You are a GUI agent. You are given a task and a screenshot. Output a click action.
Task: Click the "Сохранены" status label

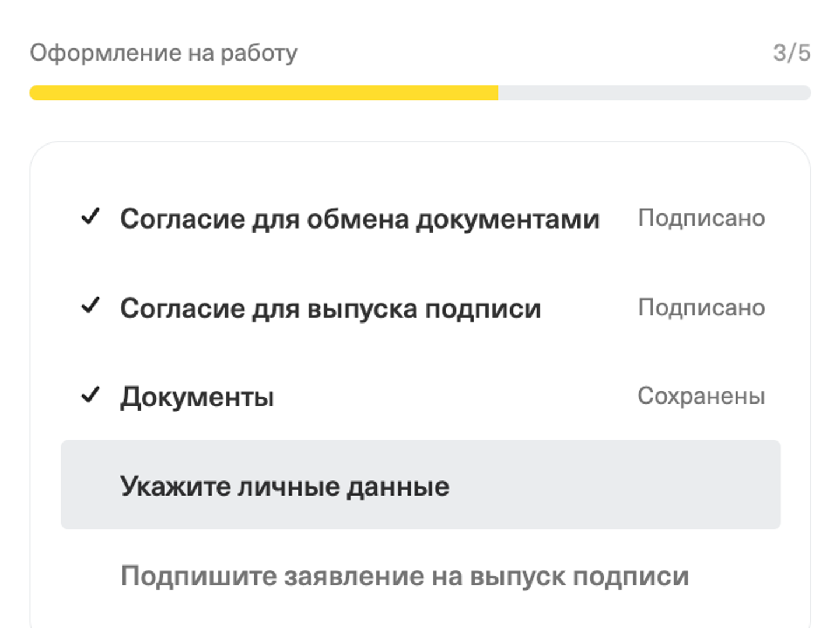(x=701, y=396)
